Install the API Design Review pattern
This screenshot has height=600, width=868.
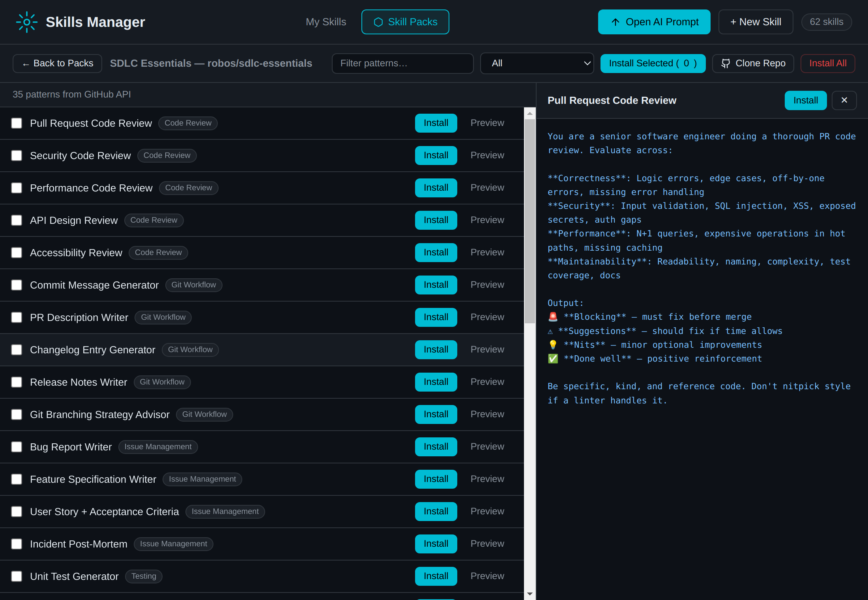[x=436, y=220]
